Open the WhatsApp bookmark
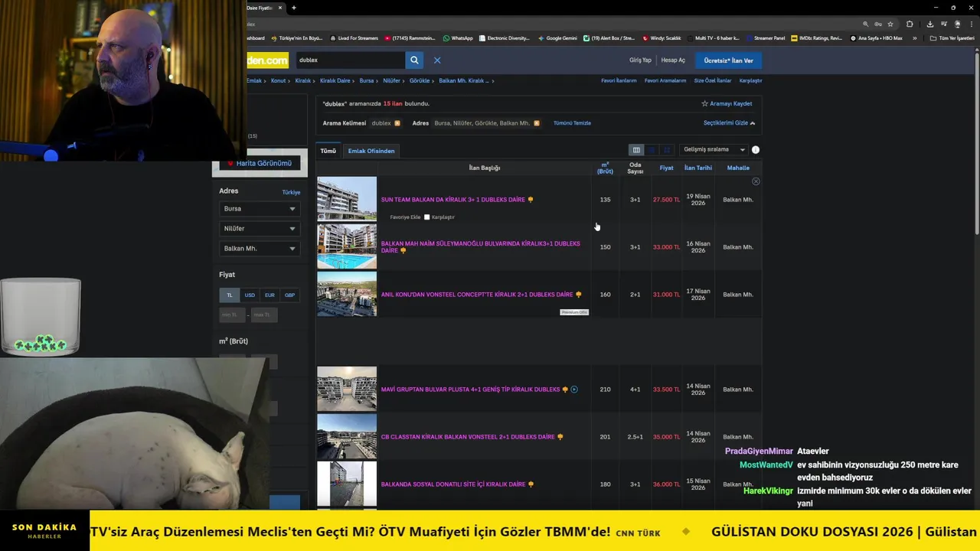The height and width of the screenshot is (551, 980). pos(458,37)
